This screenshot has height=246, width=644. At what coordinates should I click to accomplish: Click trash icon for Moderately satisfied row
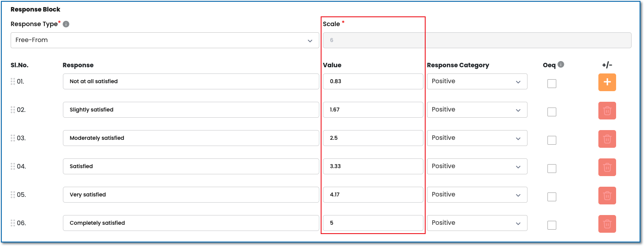click(607, 139)
